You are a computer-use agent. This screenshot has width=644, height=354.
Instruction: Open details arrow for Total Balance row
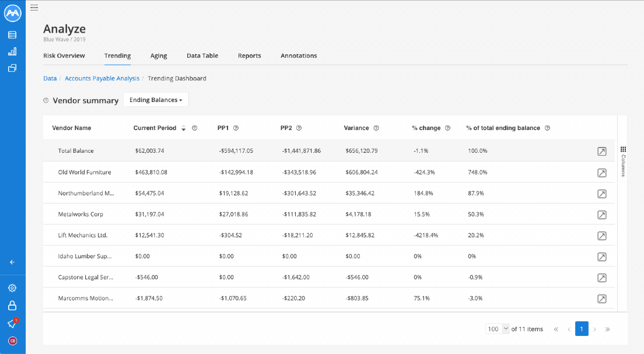601,152
